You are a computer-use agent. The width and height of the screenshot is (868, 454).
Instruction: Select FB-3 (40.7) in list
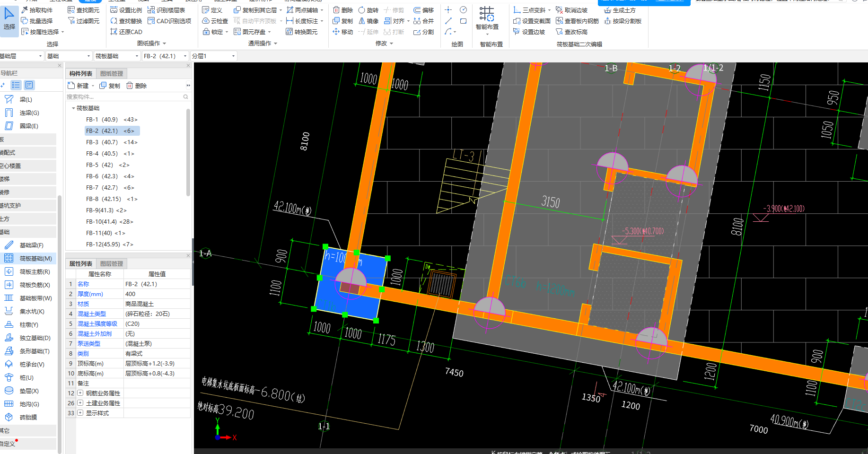tap(112, 142)
